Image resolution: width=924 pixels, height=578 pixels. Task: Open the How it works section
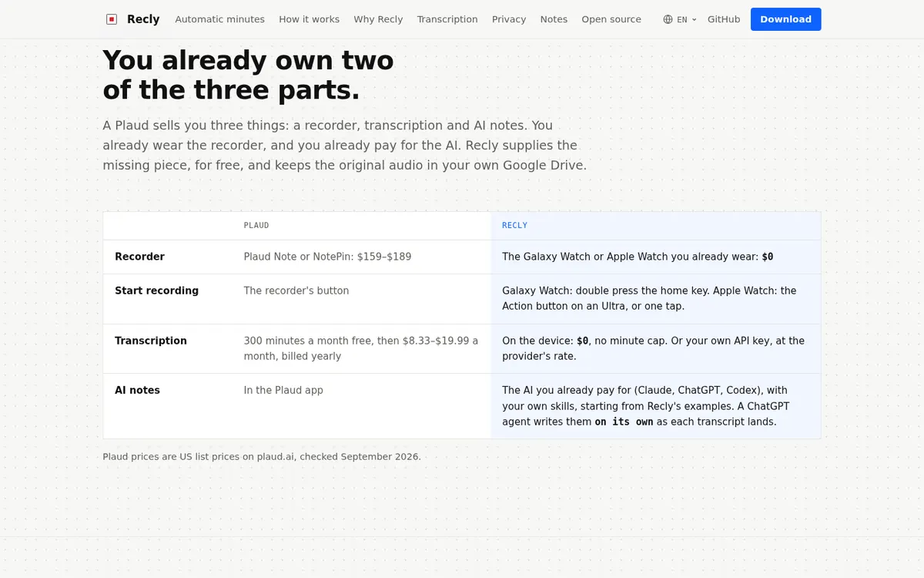point(309,19)
